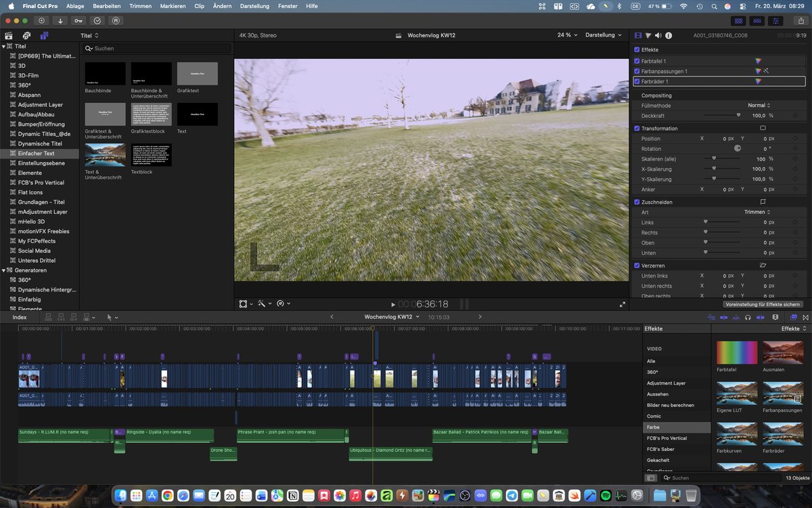Disable the Farbtafel 1 effect checkbox
The image size is (812, 508).
point(637,61)
